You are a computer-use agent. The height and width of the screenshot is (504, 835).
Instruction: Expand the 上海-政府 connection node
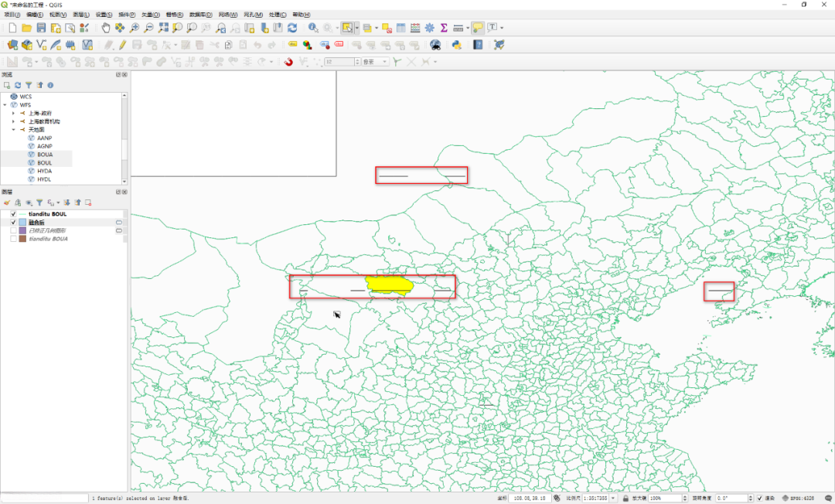click(13, 113)
